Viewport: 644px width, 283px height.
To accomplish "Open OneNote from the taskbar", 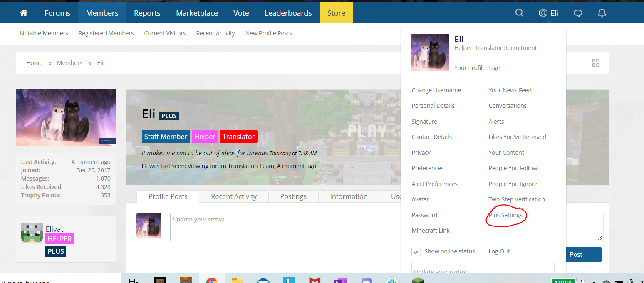I will (x=341, y=280).
